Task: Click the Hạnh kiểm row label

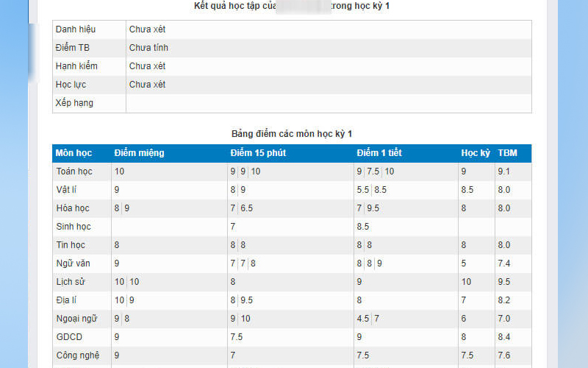Action: pos(76,66)
